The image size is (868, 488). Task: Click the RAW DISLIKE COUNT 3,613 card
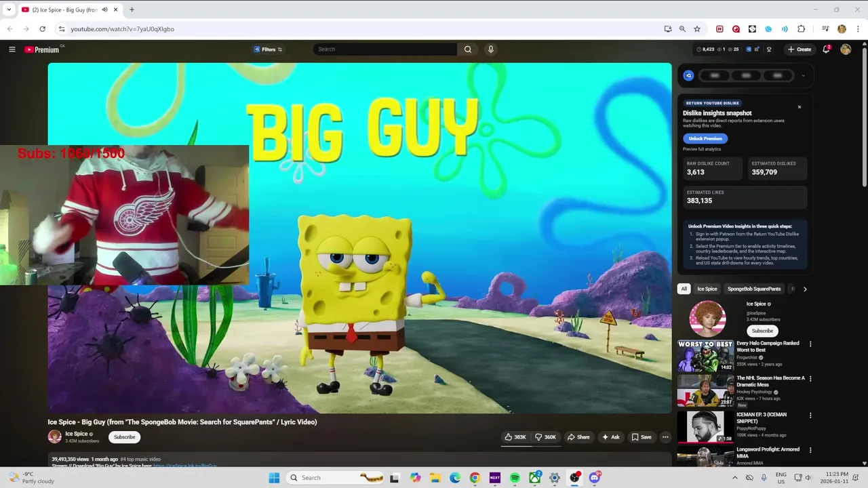(x=711, y=168)
